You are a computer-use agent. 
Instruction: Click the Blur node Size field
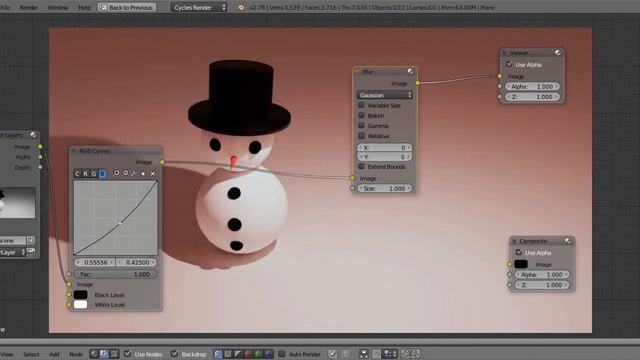coord(385,188)
